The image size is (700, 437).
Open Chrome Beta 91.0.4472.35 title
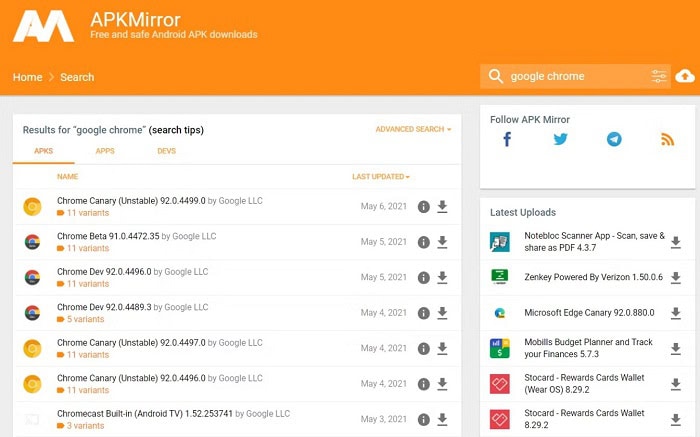point(108,236)
